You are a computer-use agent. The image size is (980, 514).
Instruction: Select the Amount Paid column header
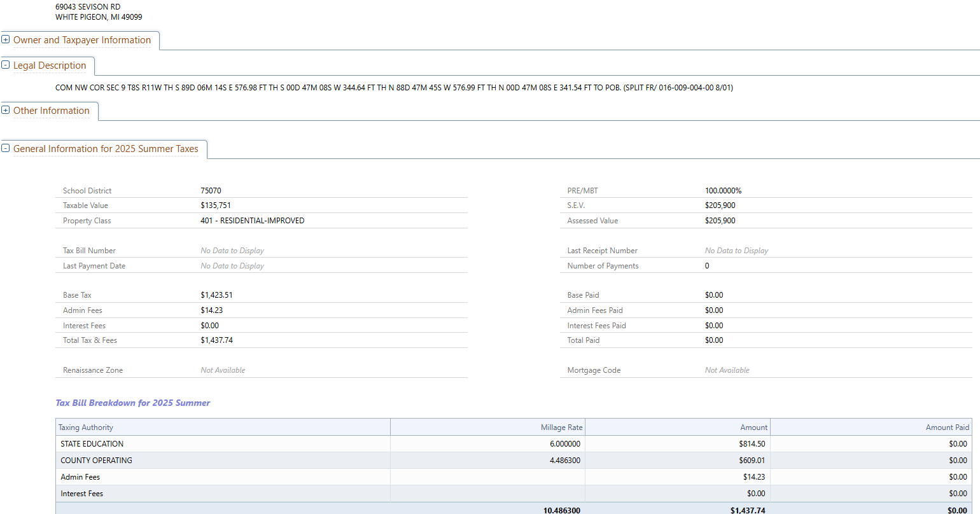pyautogui.click(x=947, y=427)
